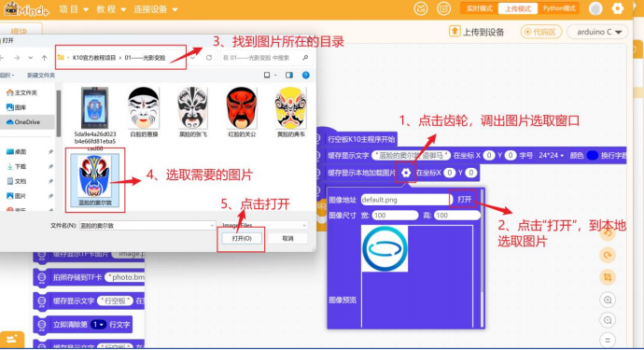The width and height of the screenshot is (644, 350).
Task: Click the text input on 缓存显示文字 block
Action: (411, 155)
